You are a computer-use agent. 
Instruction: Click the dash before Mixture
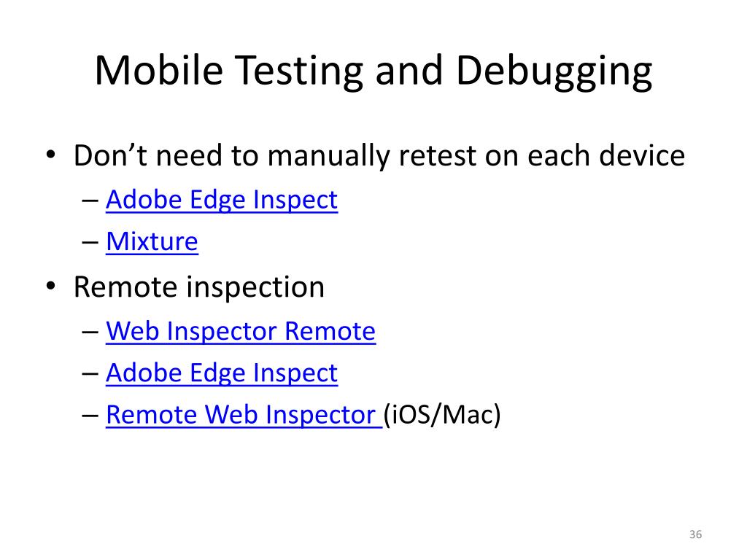coord(90,242)
